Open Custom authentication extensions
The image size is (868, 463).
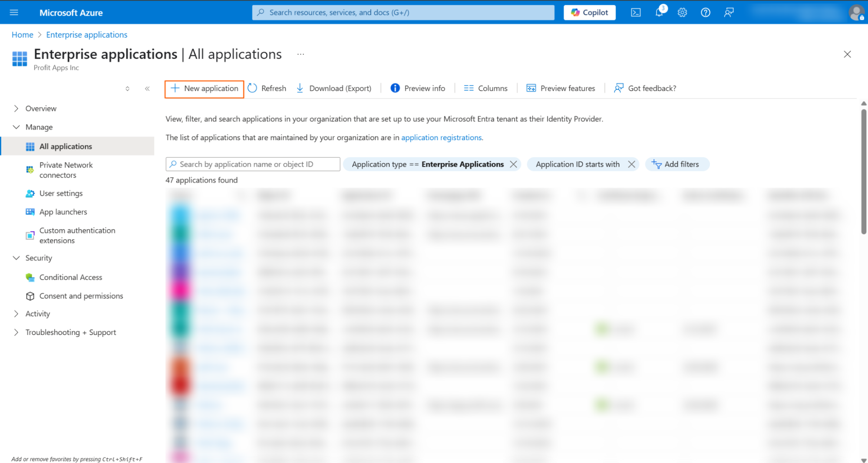[x=78, y=236]
